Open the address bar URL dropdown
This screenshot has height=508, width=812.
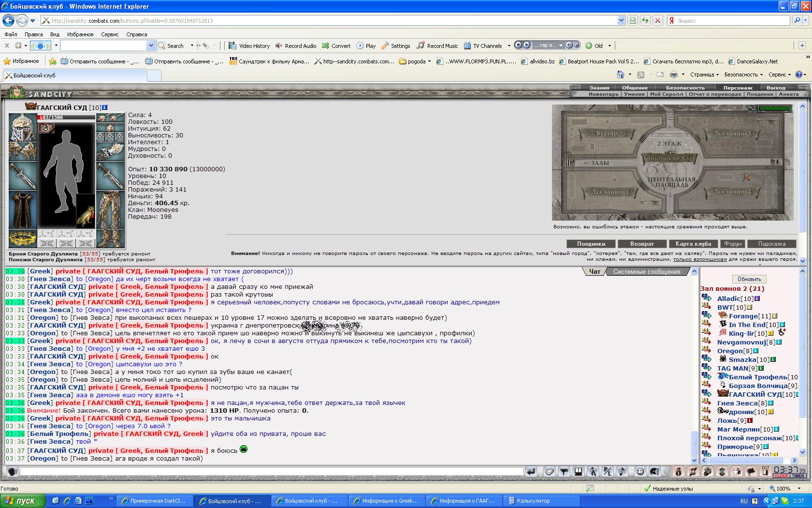pos(621,20)
